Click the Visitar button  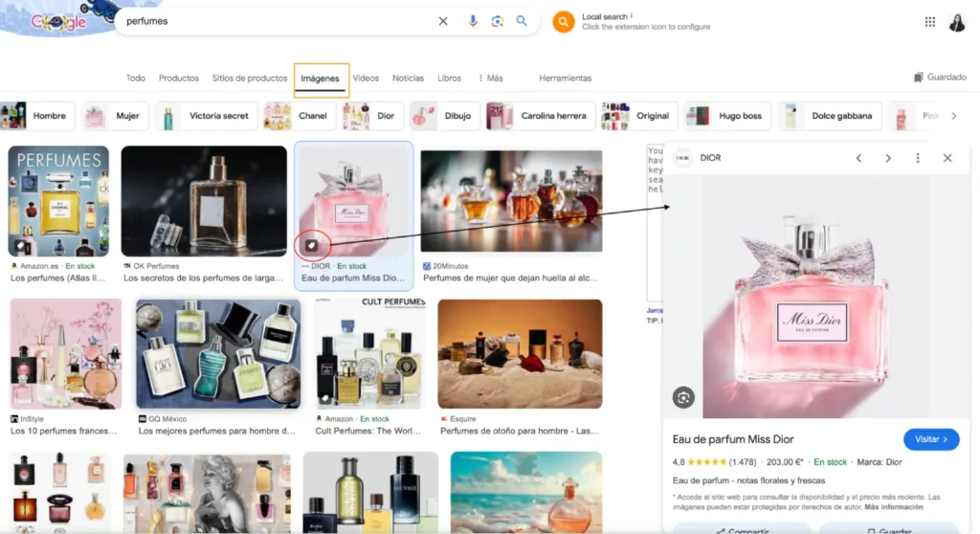pos(931,439)
